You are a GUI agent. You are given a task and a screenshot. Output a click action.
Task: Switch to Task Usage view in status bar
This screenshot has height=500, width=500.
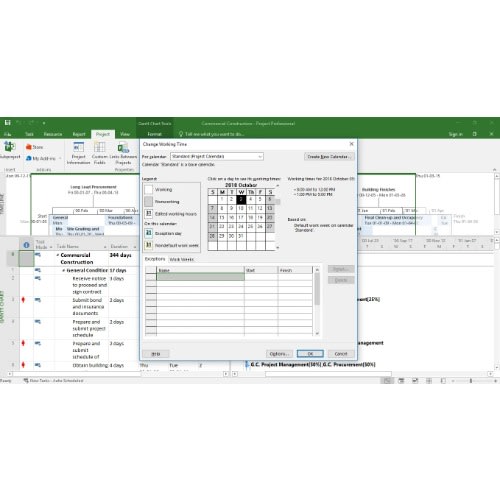401,380
